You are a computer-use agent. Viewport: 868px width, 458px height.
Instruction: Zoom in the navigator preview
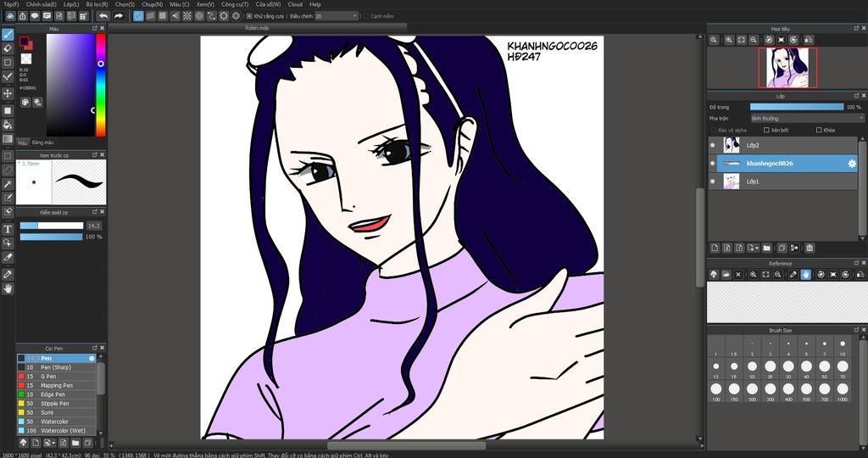click(729, 40)
